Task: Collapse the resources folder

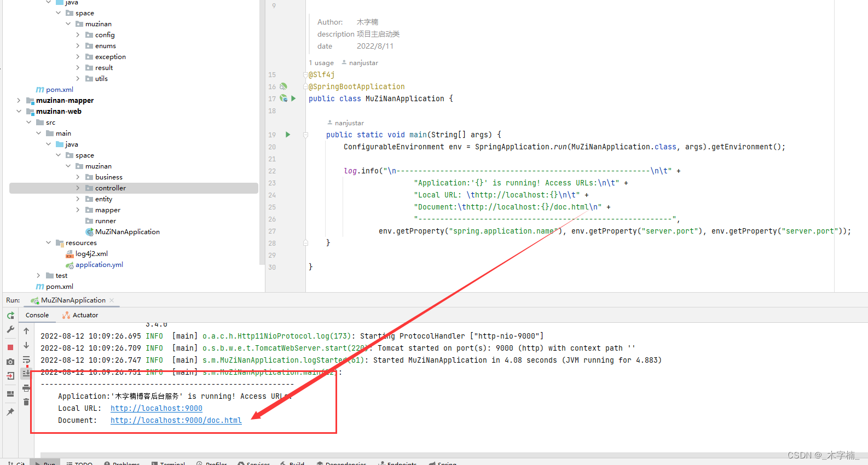Action: (x=49, y=243)
